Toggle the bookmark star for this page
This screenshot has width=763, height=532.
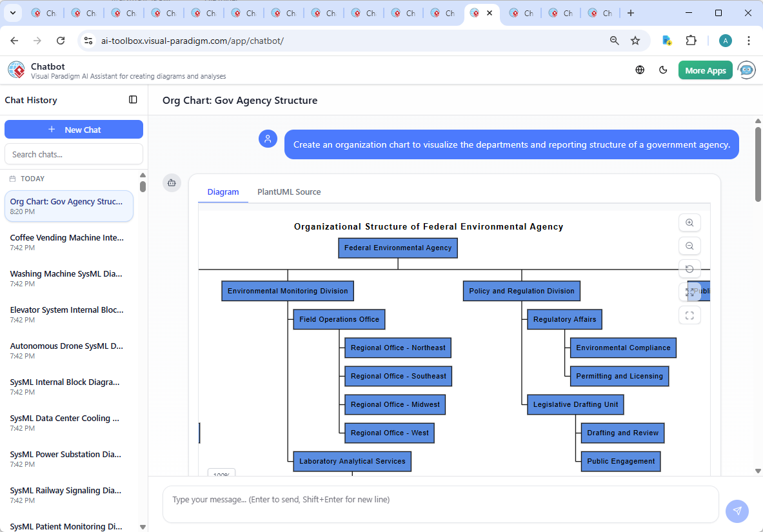click(x=635, y=40)
